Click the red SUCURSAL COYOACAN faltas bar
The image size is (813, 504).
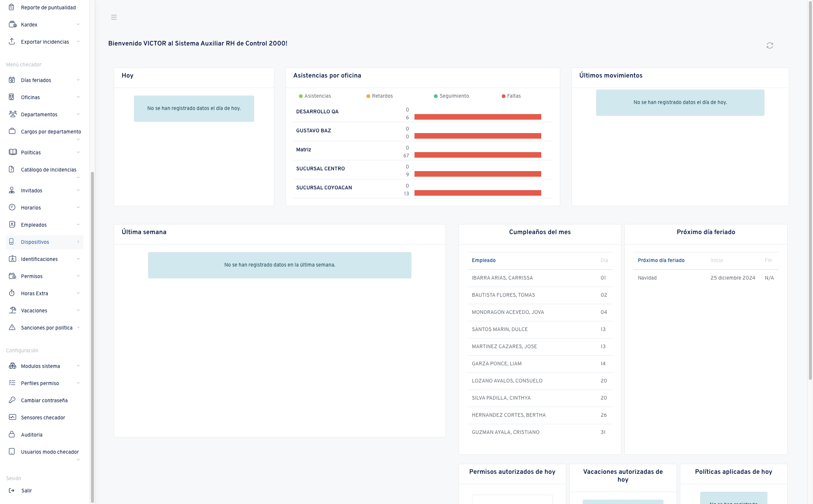[x=478, y=193]
